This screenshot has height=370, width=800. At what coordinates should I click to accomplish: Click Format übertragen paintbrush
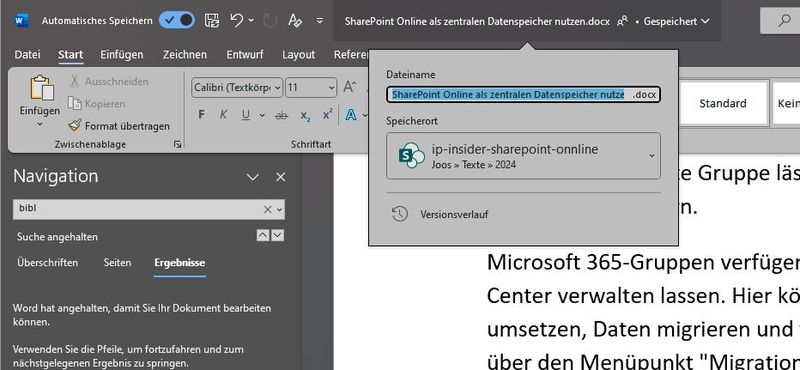(x=119, y=126)
